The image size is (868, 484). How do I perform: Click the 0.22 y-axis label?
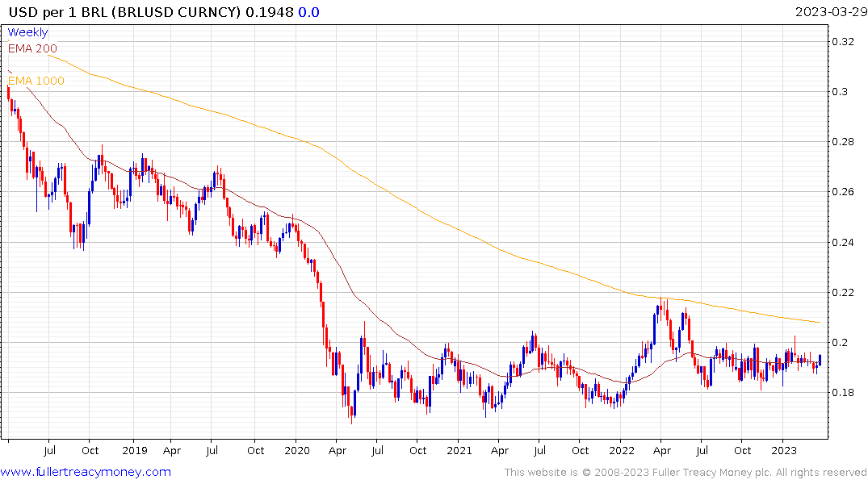[x=843, y=293]
